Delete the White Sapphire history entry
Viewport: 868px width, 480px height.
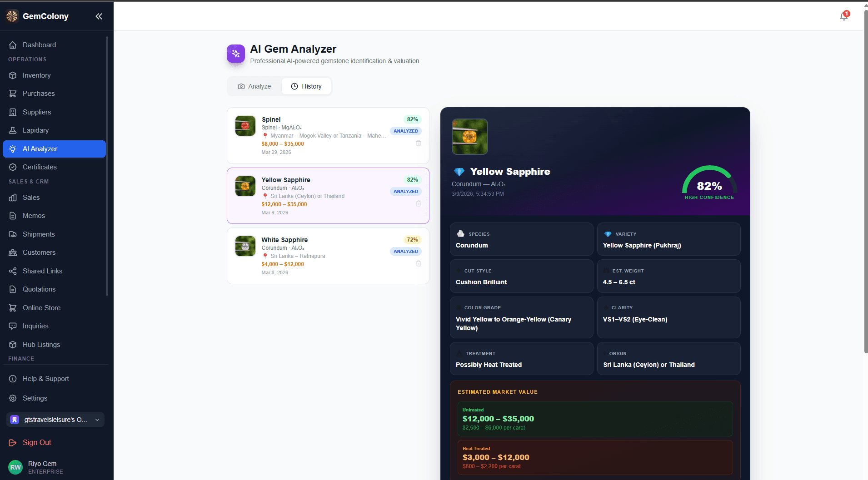tap(419, 263)
